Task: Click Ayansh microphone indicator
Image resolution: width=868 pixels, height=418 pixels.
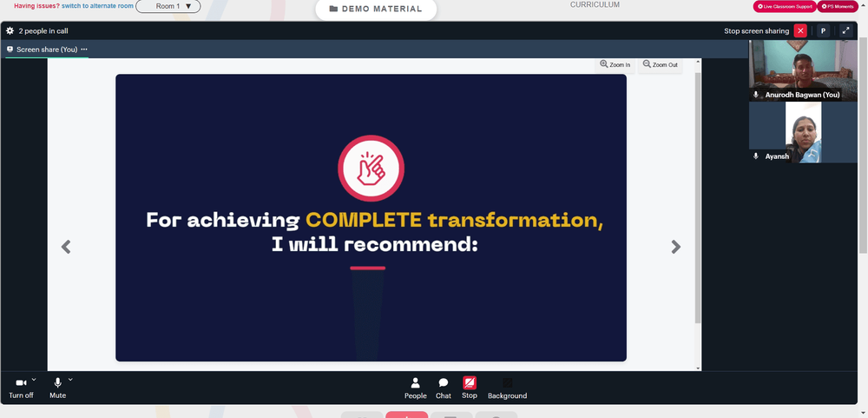Action: coord(756,156)
